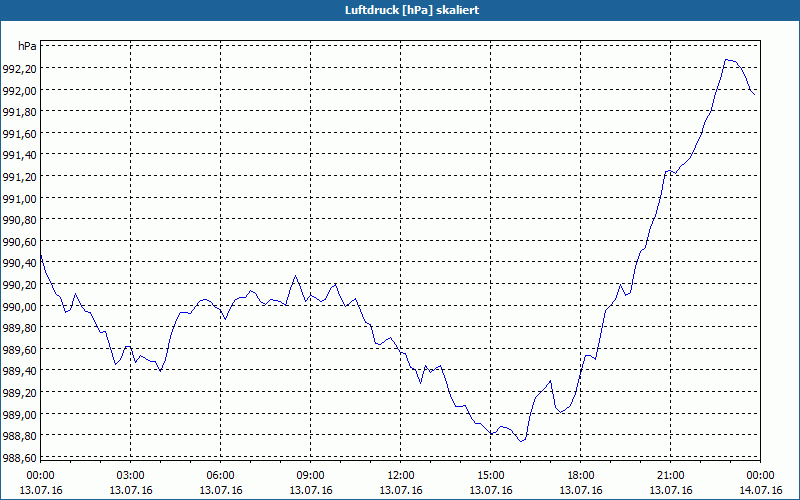The width and height of the screenshot is (800, 500).
Task: Select the 989,40 axis value
Action: coord(20,371)
